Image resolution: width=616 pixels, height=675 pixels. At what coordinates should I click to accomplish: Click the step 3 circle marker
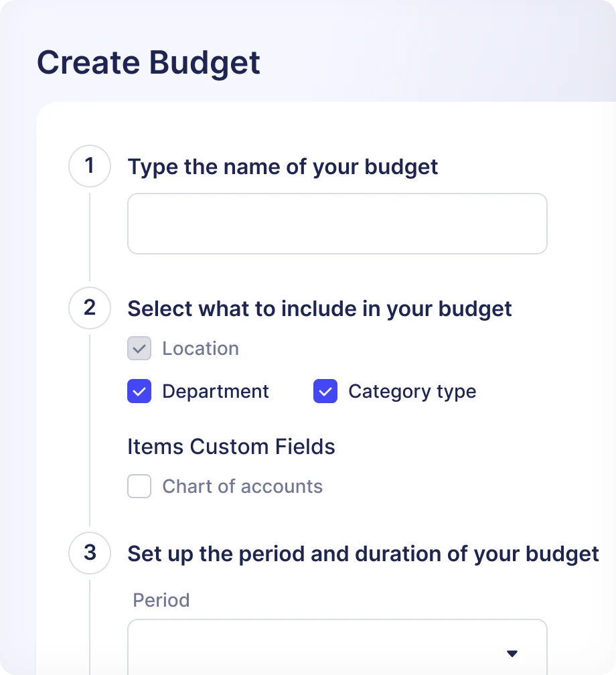click(90, 553)
